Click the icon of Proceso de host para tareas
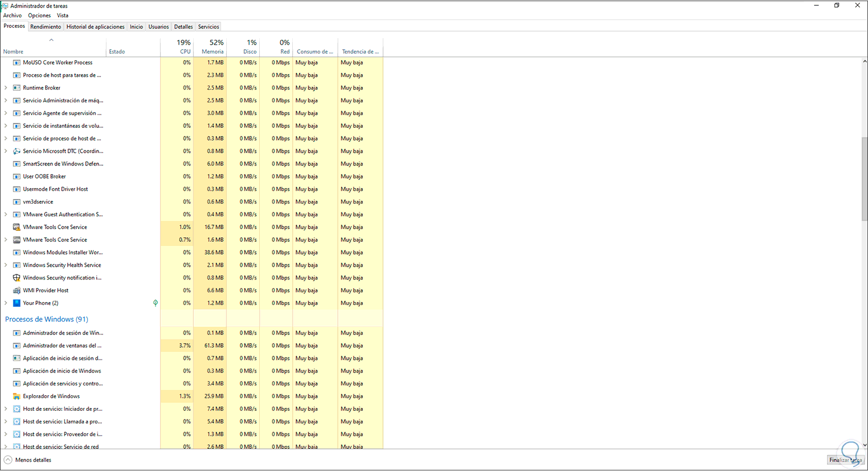868x471 pixels. click(17, 75)
